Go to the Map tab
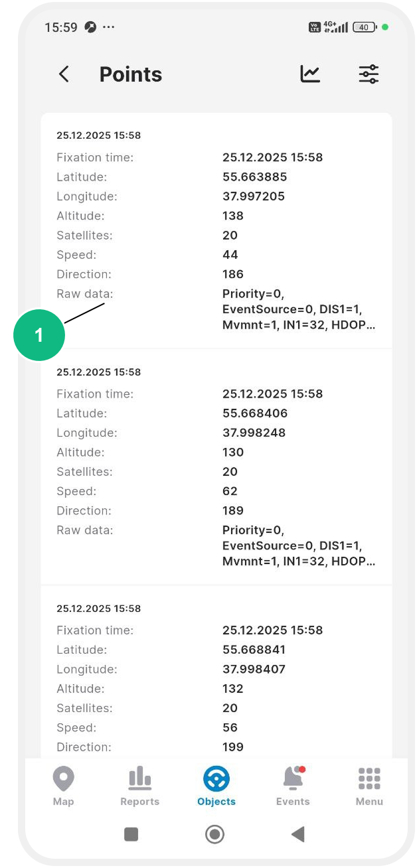The height and width of the screenshot is (868, 417). pos(64,786)
